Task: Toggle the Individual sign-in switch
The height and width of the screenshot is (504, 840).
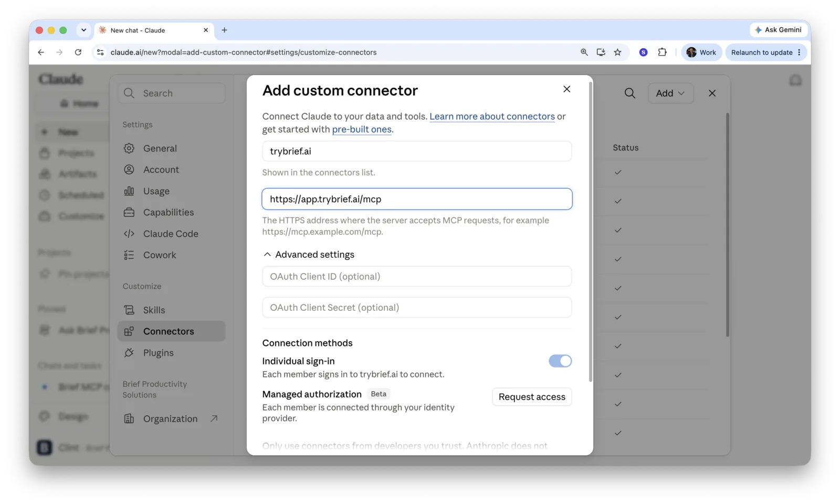Action: click(x=560, y=361)
